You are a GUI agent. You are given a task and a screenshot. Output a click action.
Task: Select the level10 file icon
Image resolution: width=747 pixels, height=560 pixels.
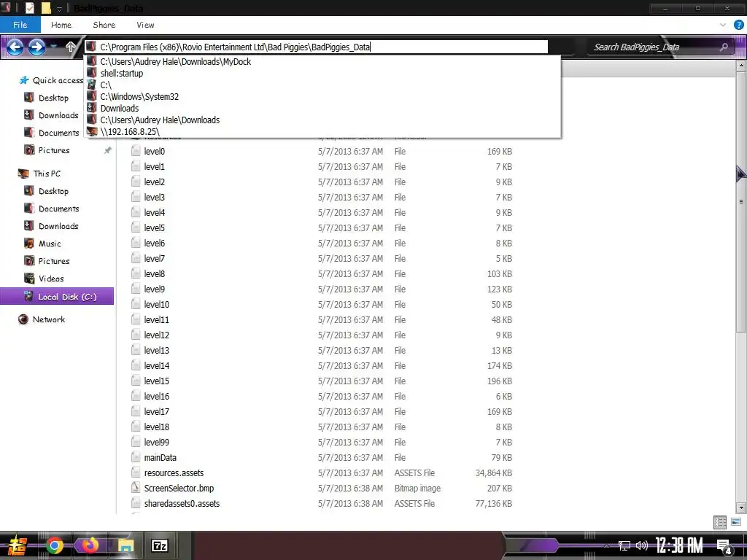tap(136, 304)
